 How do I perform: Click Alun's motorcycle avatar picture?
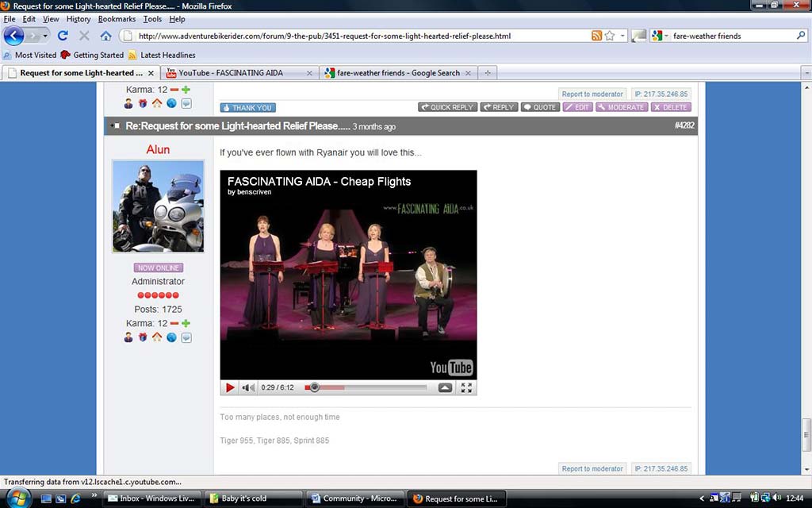click(159, 206)
